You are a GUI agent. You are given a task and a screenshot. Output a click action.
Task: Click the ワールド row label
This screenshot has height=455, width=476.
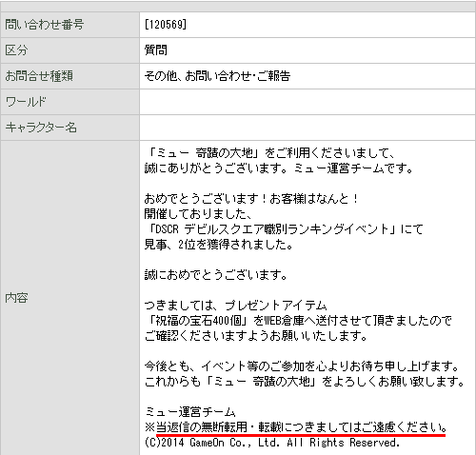pos(26,102)
